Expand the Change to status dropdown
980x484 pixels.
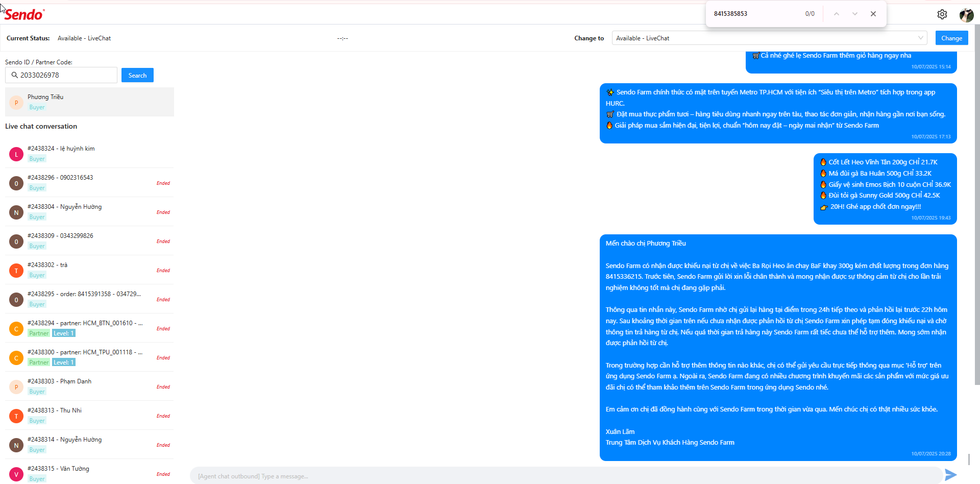coord(769,38)
